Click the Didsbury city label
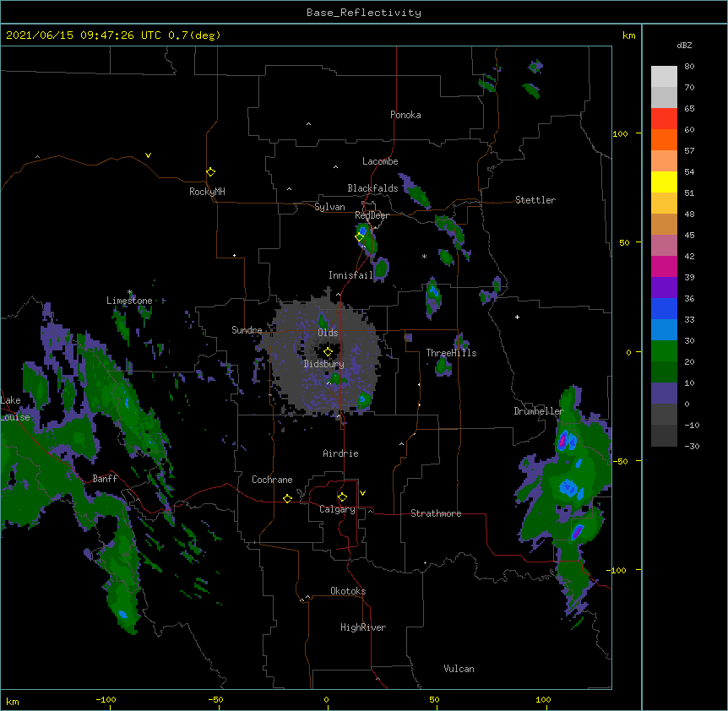This screenshot has width=728, height=711. pos(323,364)
